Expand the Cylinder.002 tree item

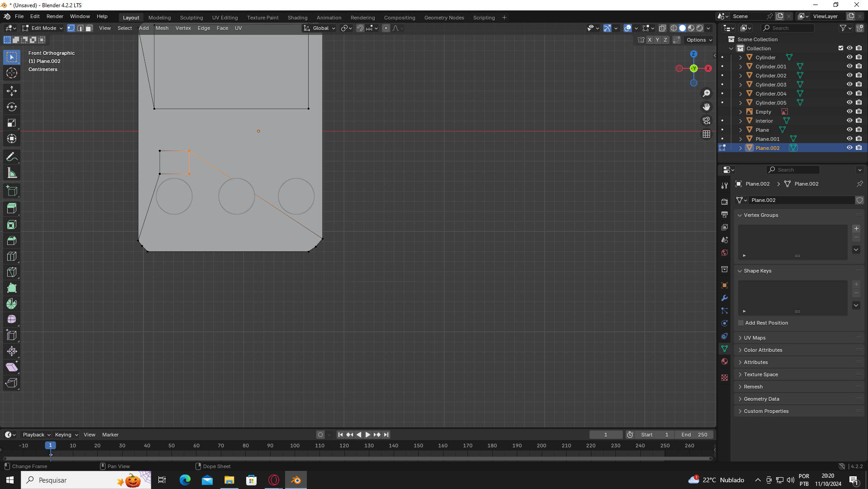pos(740,76)
